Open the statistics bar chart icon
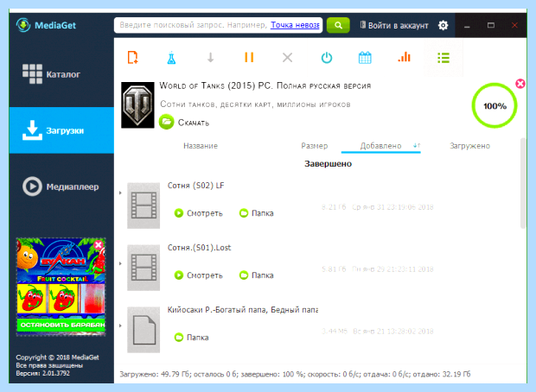This screenshot has height=392, width=536. coord(404,57)
